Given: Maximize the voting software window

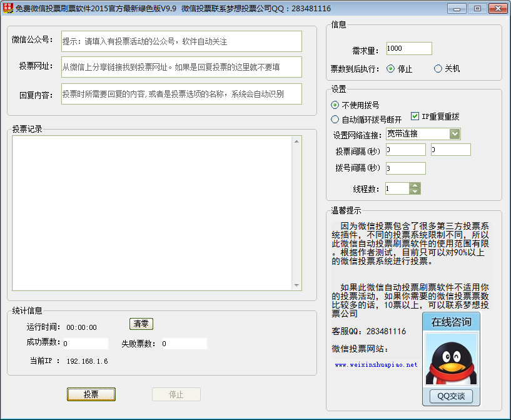Looking at the screenshot, I should coord(477,9).
